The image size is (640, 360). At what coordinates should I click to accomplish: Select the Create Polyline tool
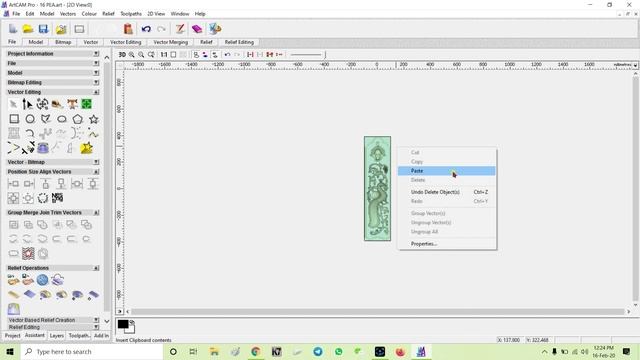(x=46, y=119)
